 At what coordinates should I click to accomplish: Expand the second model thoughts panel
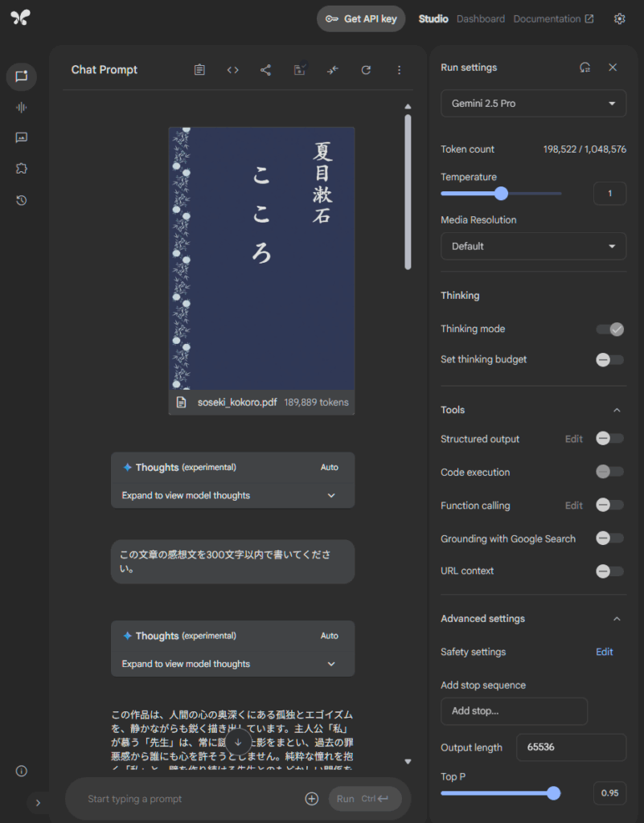tap(232, 664)
